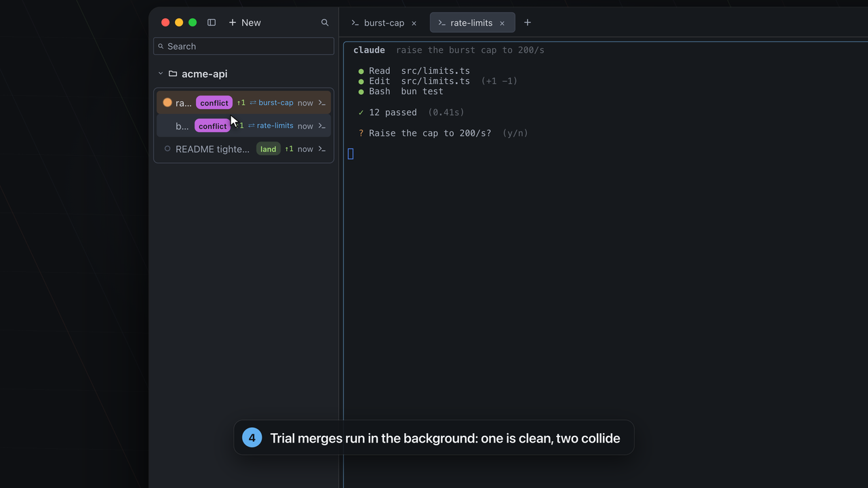Click the hollow status circle beside README session
This screenshot has width=868, height=488.
pyautogui.click(x=167, y=149)
